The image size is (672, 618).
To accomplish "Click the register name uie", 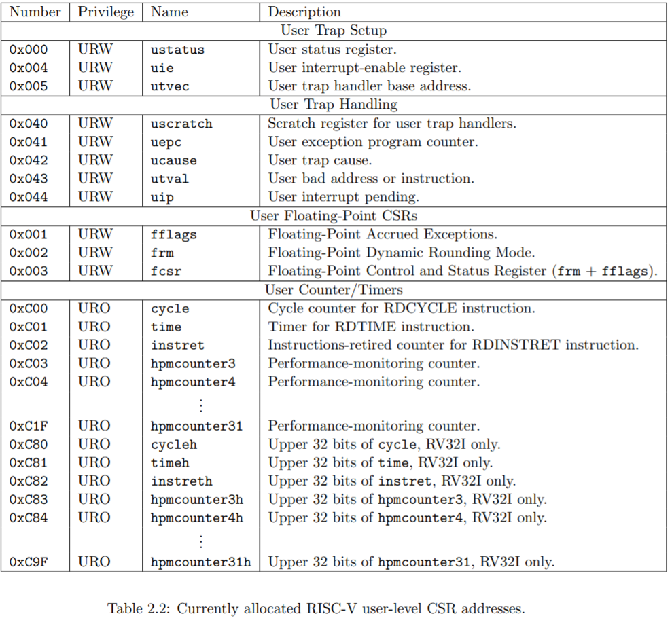I will (162, 68).
